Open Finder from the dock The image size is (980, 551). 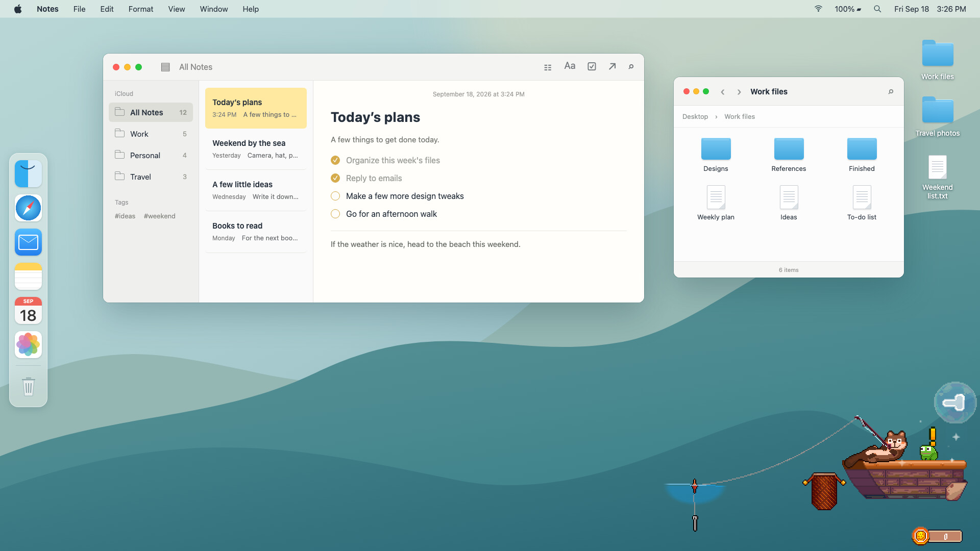(x=28, y=173)
